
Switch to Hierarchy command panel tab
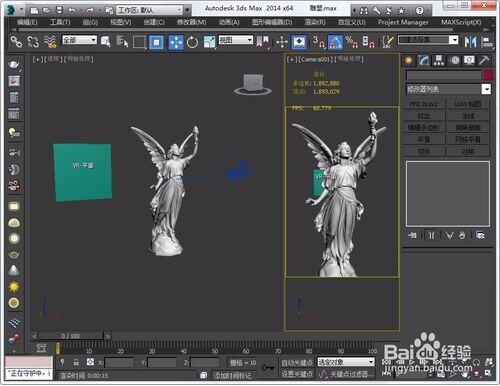tap(439, 60)
